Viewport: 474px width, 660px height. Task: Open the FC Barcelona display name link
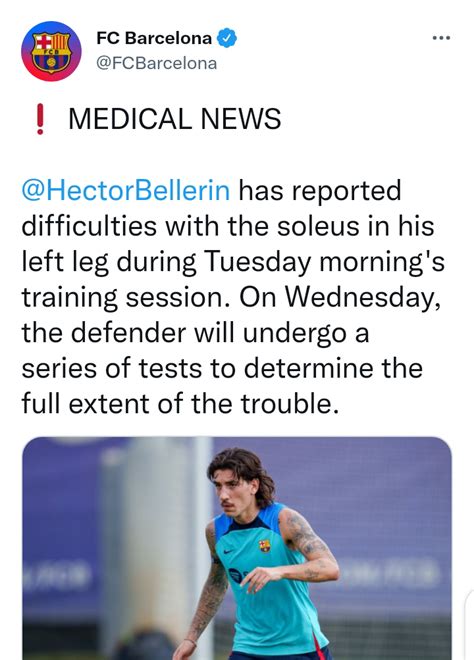tap(154, 38)
